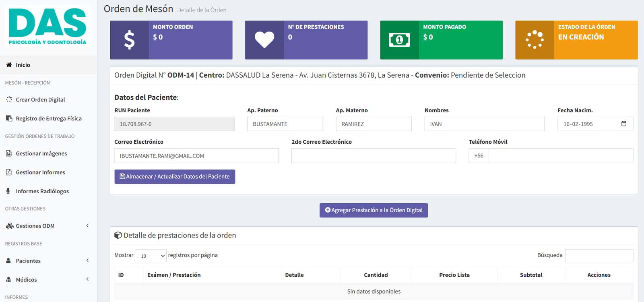
Task: Sort by the Detalle column header
Action: (x=311, y=275)
